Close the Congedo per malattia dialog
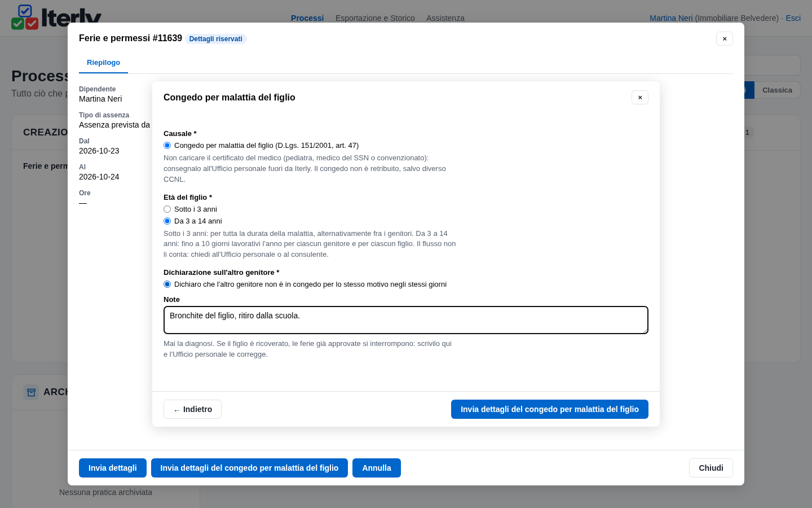Screen dimensions: 812x508 coord(640,98)
